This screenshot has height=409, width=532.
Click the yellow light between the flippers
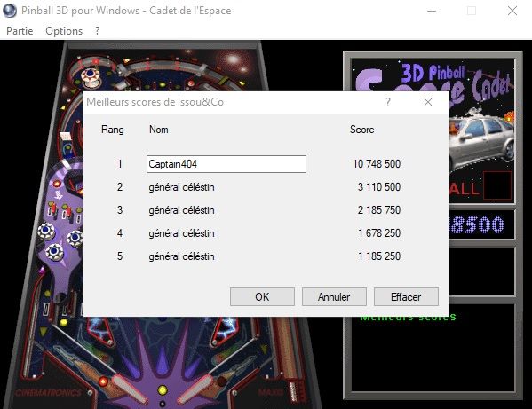(x=163, y=389)
